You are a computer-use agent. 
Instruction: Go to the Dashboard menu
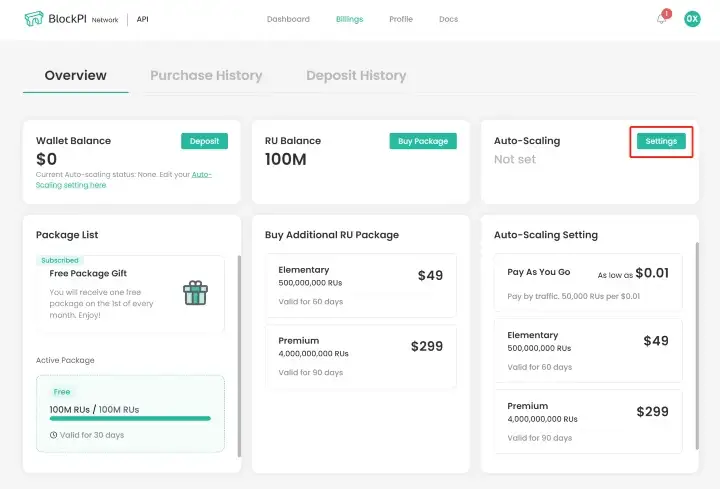(288, 19)
